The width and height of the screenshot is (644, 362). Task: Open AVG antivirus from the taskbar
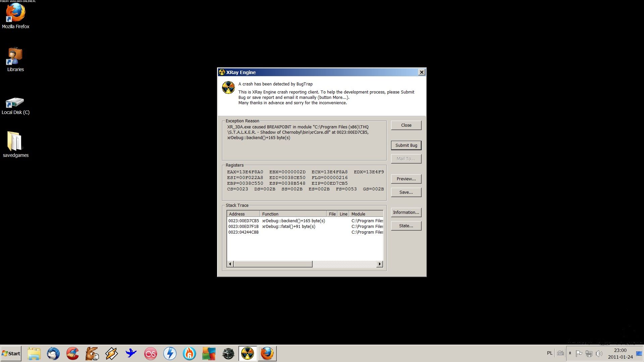tap(209, 354)
